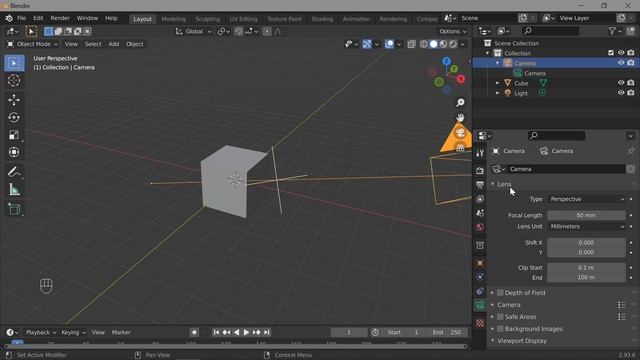
Task: Expand the Depth of Field panel
Action: [493, 293]
